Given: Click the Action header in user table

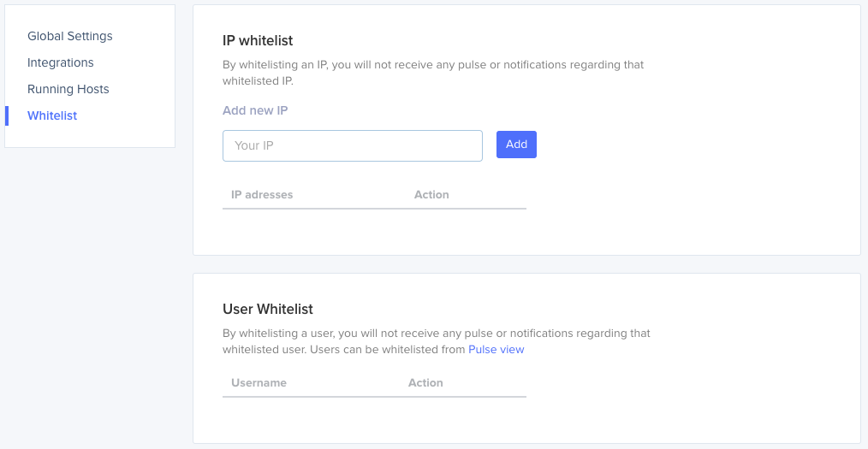Looking at the screenshot, I should 425,383.
